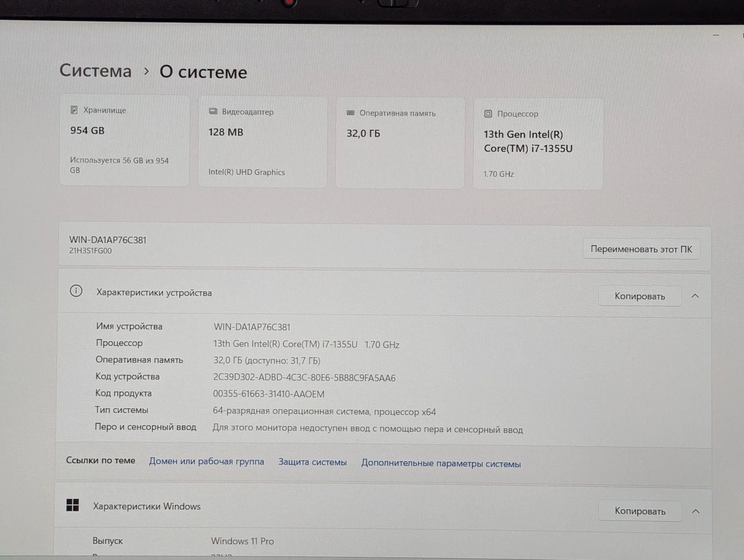Collapse the Характеристики Windows section chevron
Image resolution: width=744 pixels, height=560 pixels.
pyautogui.click(x=695, y=511)
